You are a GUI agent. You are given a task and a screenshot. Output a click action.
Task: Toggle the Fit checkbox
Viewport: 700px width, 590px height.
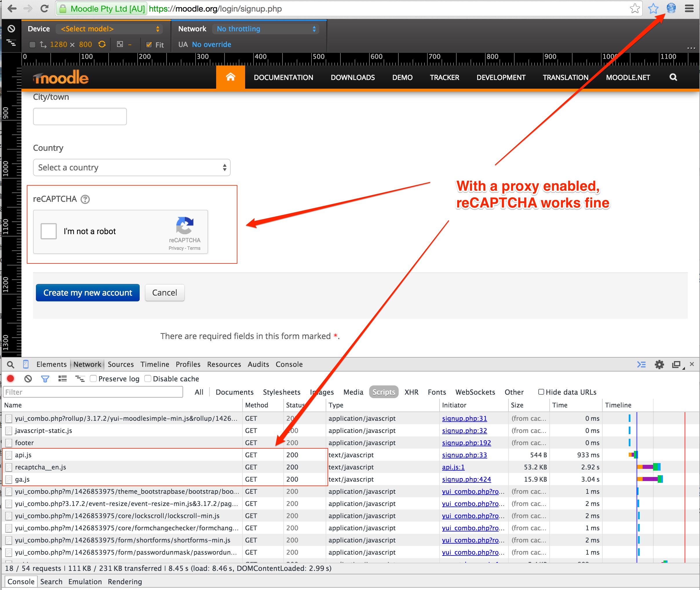[x=149, y=45]
